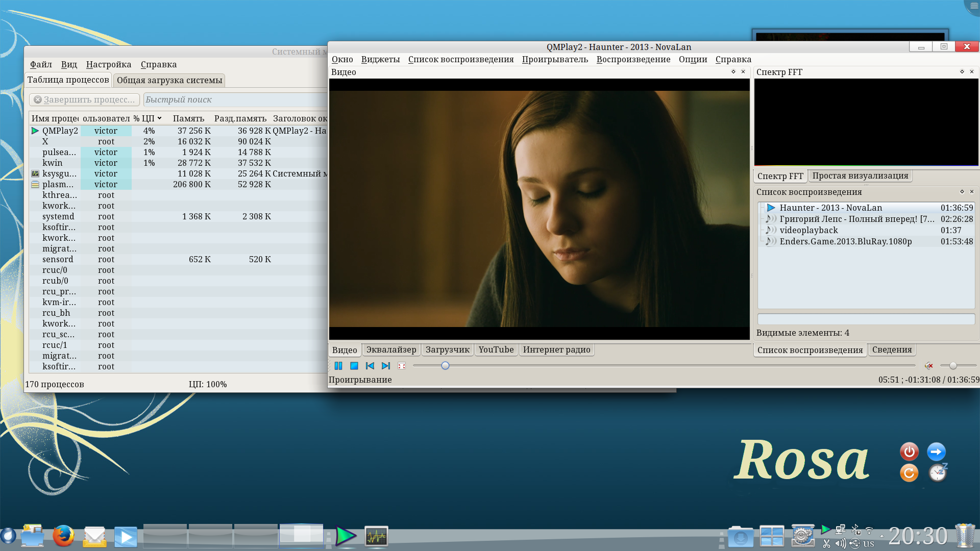Pause playback with the pause button

(338, 366)
